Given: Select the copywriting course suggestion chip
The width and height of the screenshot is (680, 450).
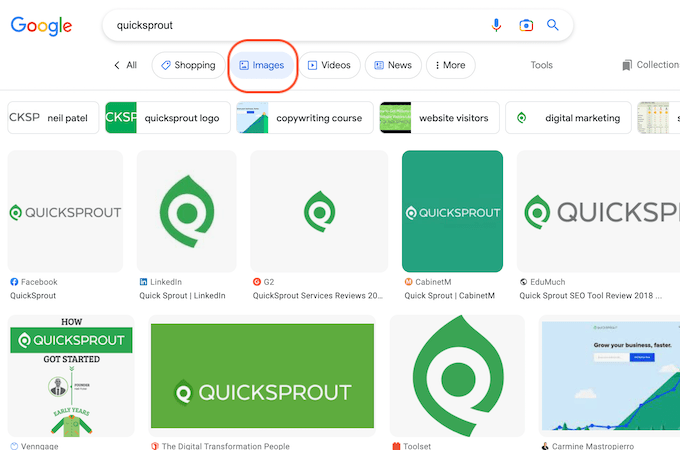Looking at the screenshot, I should click(x=304, y=117).
